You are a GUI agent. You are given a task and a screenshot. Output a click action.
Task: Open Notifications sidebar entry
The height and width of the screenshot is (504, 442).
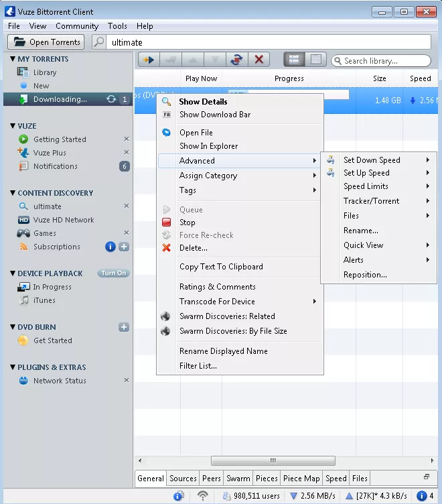55,166
